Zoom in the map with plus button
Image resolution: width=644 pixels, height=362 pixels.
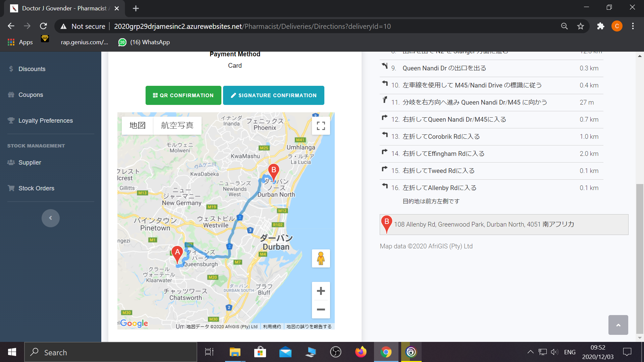[x=321, y=291]
